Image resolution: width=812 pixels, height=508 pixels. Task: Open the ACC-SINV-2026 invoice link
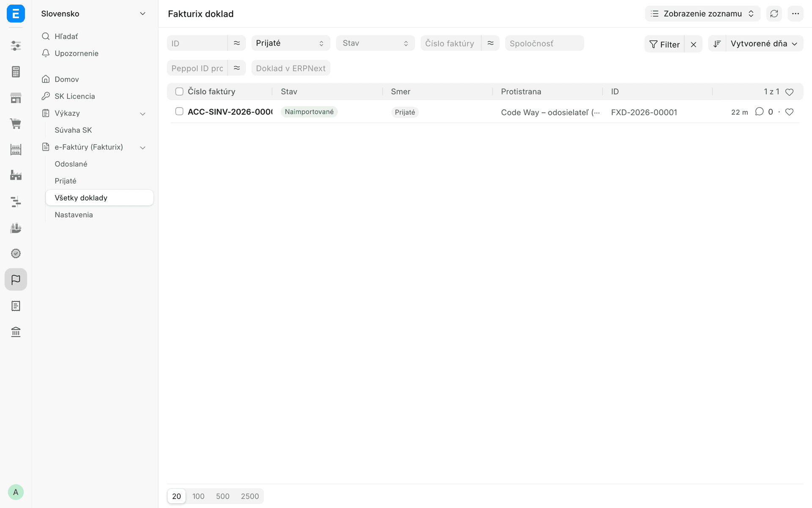click(x=230, y=112)
